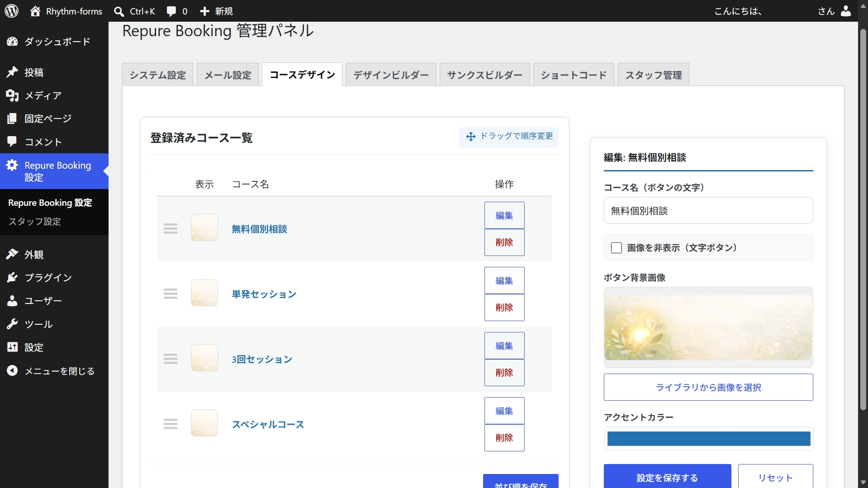
Task: Click drag handle for 単発セッション row
Action: click(x=171, y=294)
